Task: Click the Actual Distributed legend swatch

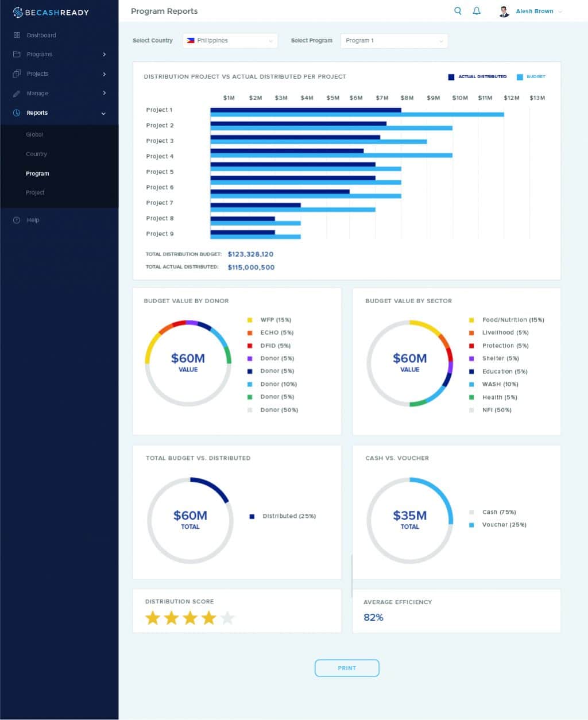Action: pos(451,77)
